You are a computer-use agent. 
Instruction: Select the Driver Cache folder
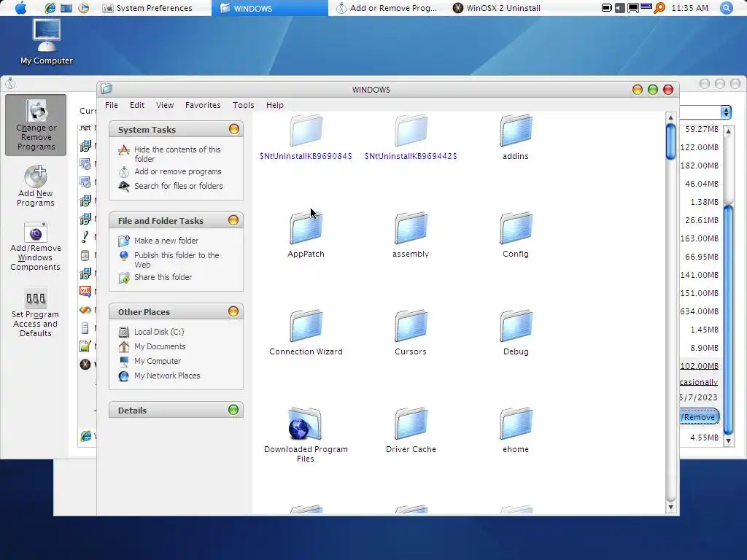pos(411,430)
